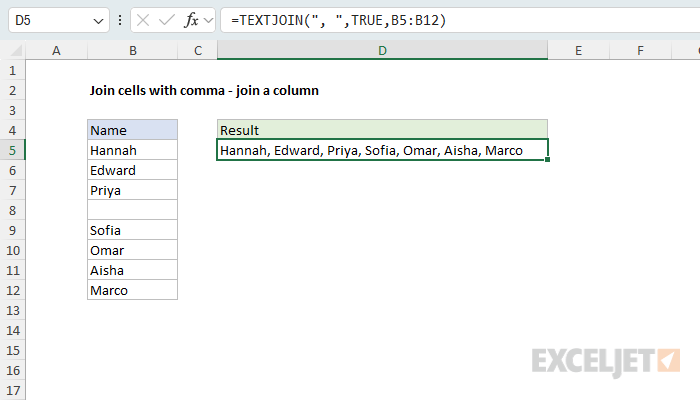
Task: Select the cell containing Priya
Action: tap(133, 191)
